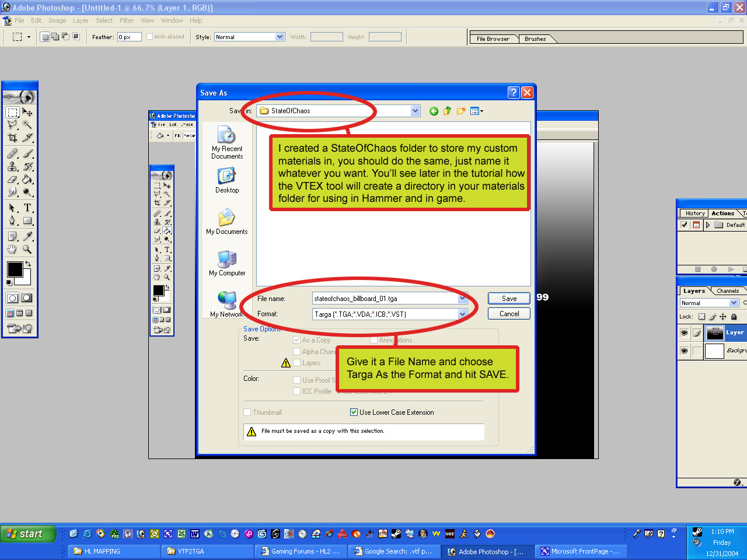Viewport: 747px width, 560px height.
Task: Hide the Background layer with eye icon
Action: point(684,351)
